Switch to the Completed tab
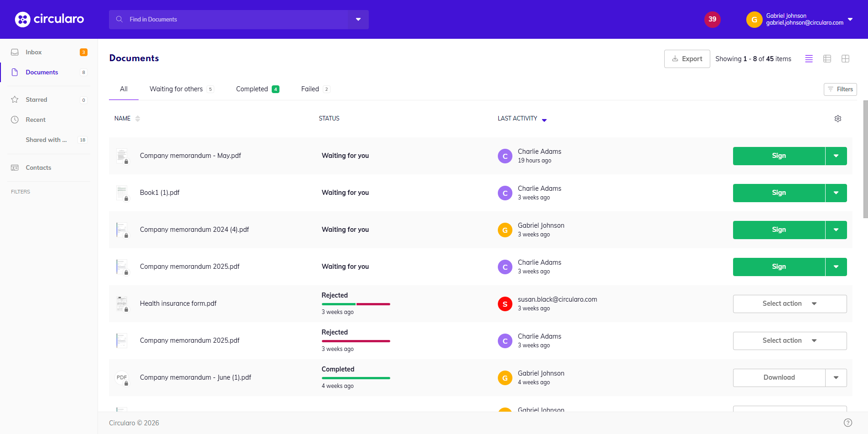Viewport: 868px width, 434px height. pos(252,89)
